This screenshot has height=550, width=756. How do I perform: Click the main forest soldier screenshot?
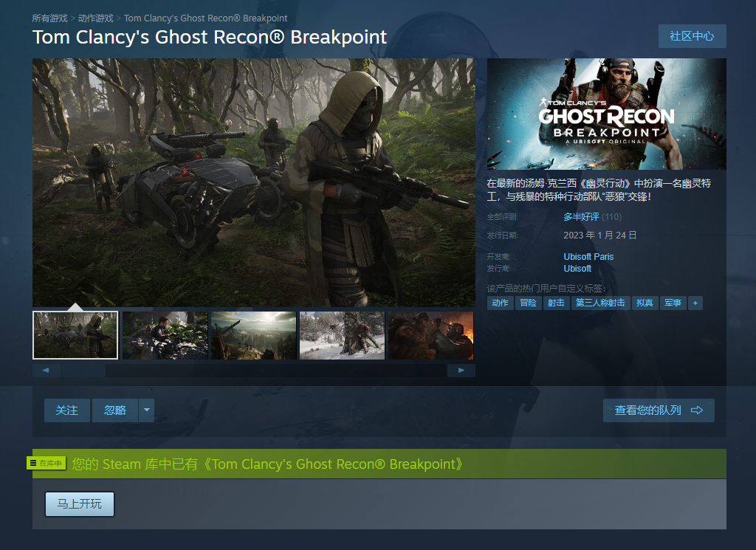pos(254,182)
